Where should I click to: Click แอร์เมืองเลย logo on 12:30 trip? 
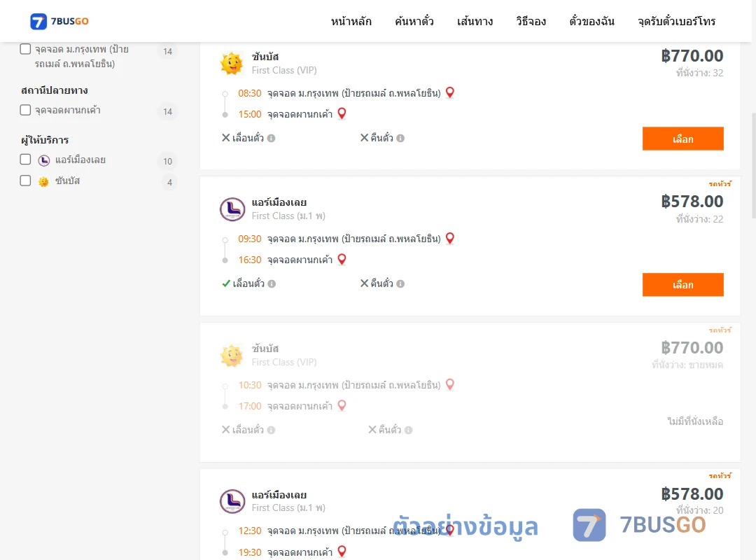point(232,501)
